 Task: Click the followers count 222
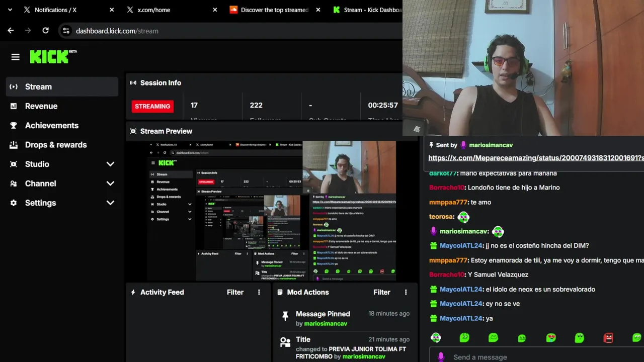click(256, 105)
